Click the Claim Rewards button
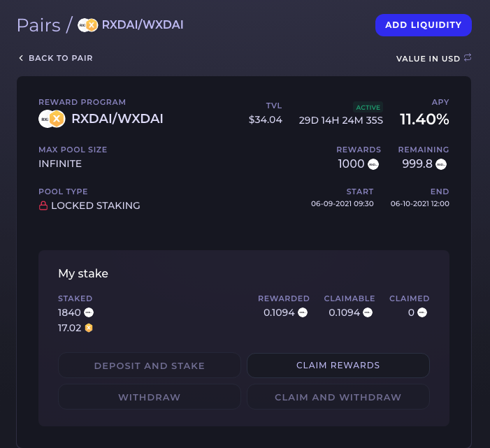 (x=338, y=366)
